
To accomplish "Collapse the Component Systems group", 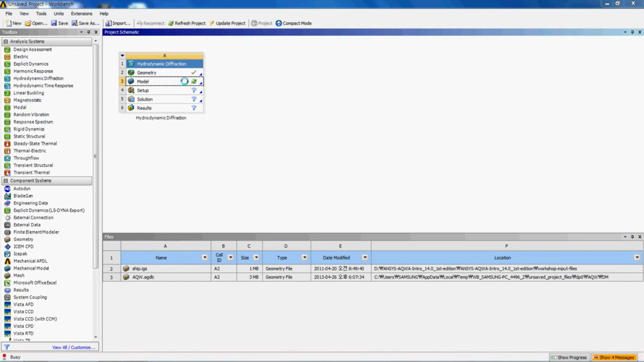I will pyautogui.click(x=6, y=181).
